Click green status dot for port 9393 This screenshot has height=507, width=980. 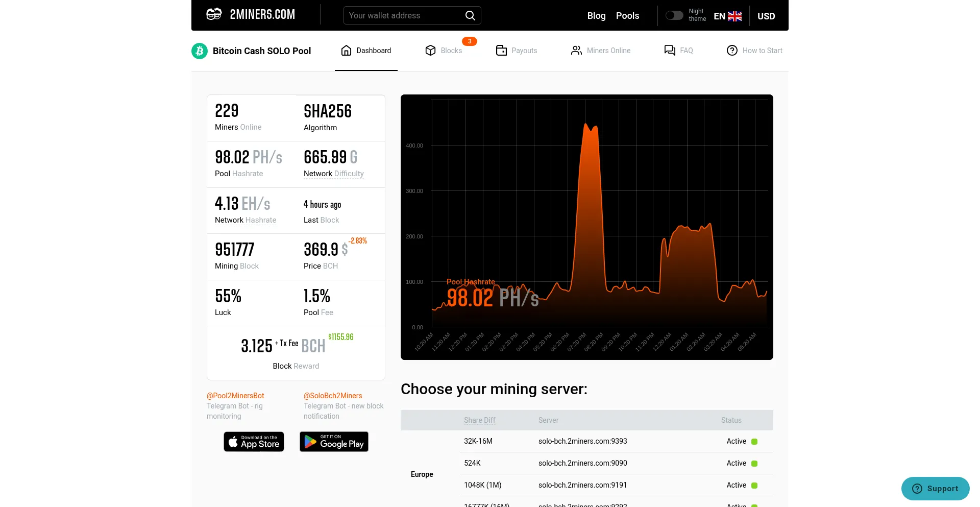pyautogui.click(x=754, y=442)
